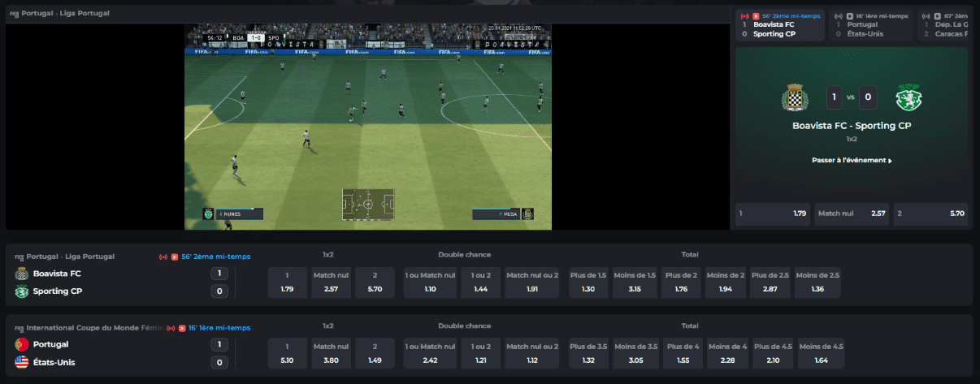Click the Portugal flag icon in match list
Screen dimensions: 980x384
tap(22, 344)
